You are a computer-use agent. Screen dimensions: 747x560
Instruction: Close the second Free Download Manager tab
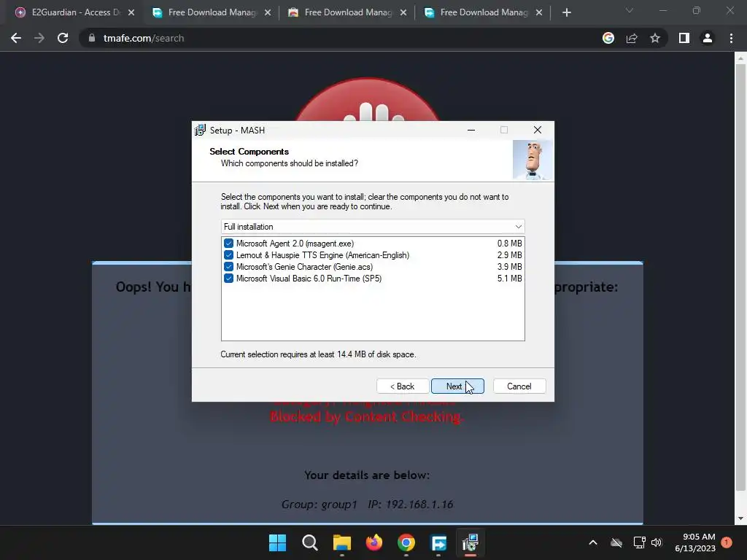point(403,12)
